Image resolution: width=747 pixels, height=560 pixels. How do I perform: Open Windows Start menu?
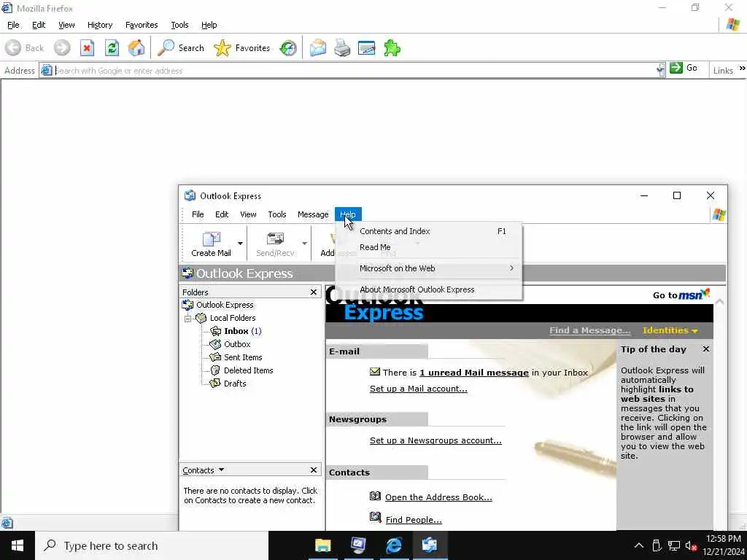pyautogui.click(x=18, y=545)
